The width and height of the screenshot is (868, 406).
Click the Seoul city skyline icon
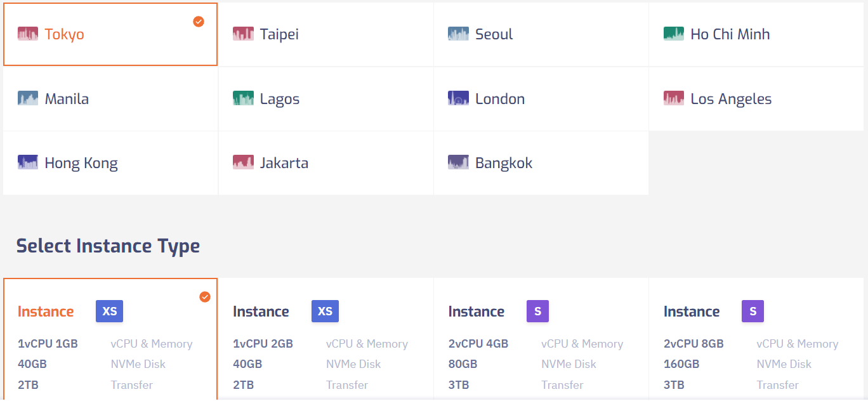[458, 34]
